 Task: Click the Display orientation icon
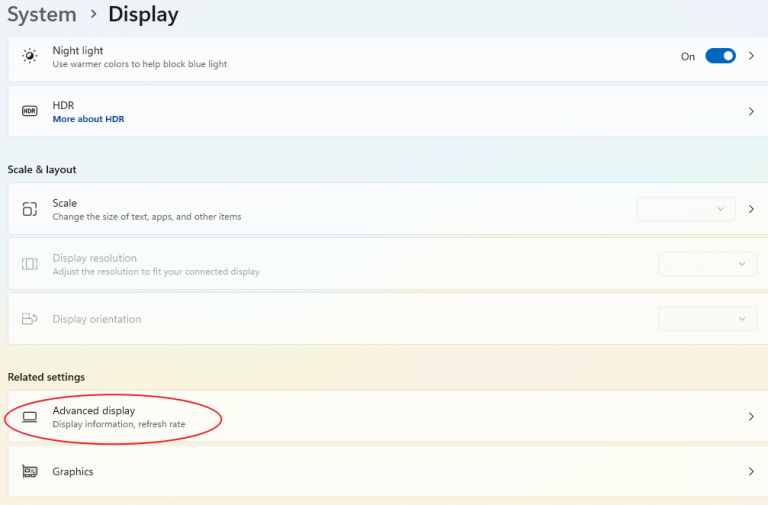30,319
